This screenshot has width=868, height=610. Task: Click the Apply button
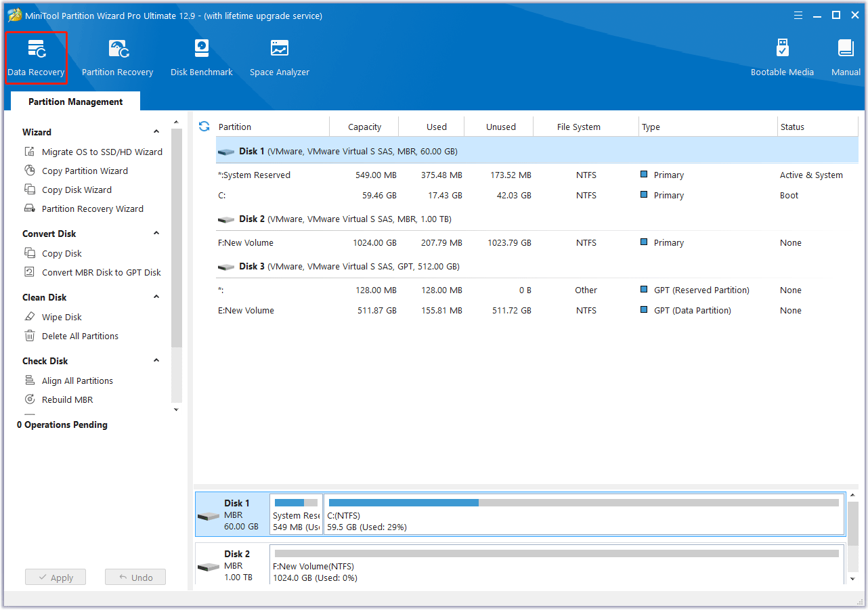tap(56, 578)
